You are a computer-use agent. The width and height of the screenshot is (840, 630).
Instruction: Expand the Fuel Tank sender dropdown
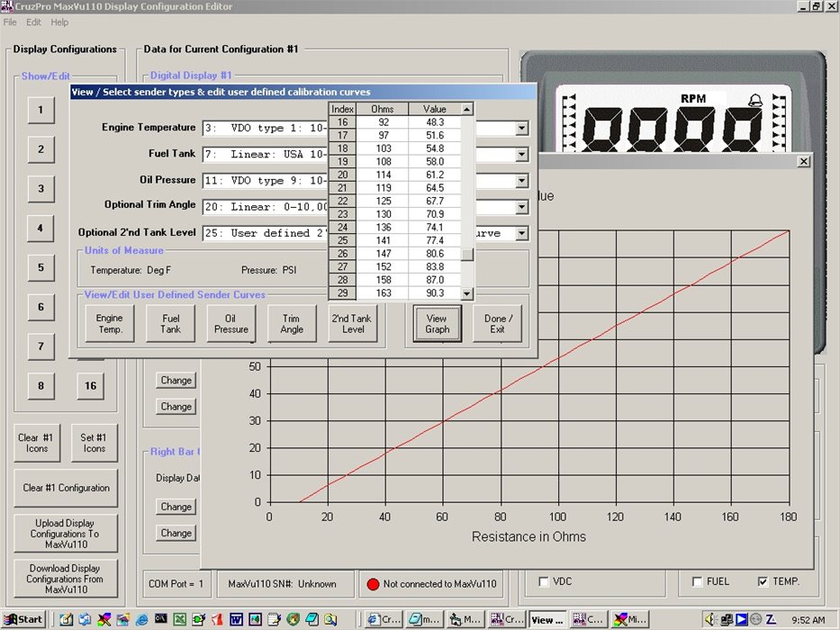coord(521,155)
